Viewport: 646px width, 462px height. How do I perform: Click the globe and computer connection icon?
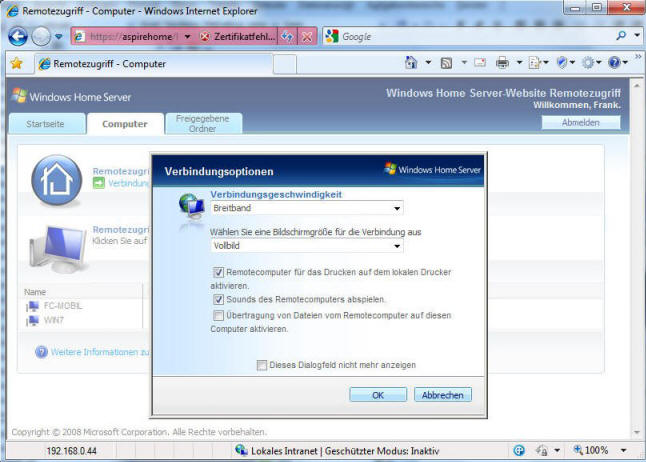pos(192,206)
